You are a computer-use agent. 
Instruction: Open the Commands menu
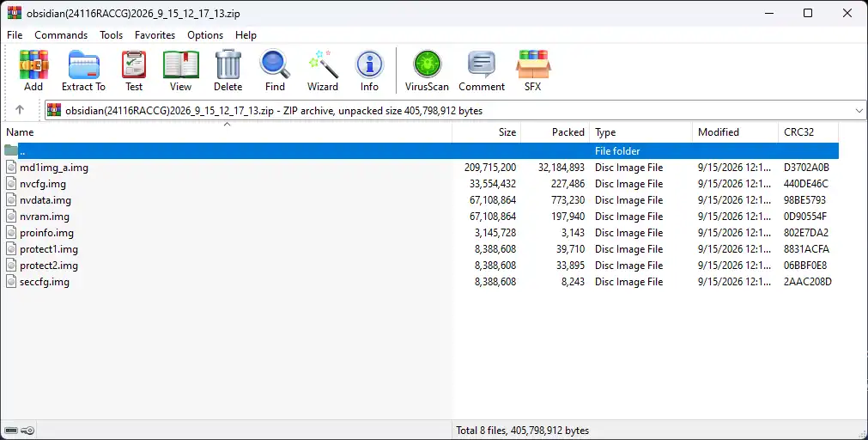(x=61, y=35)
